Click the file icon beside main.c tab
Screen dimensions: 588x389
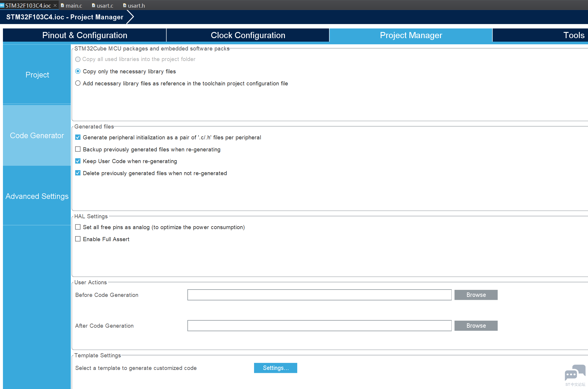click(63, 5)
